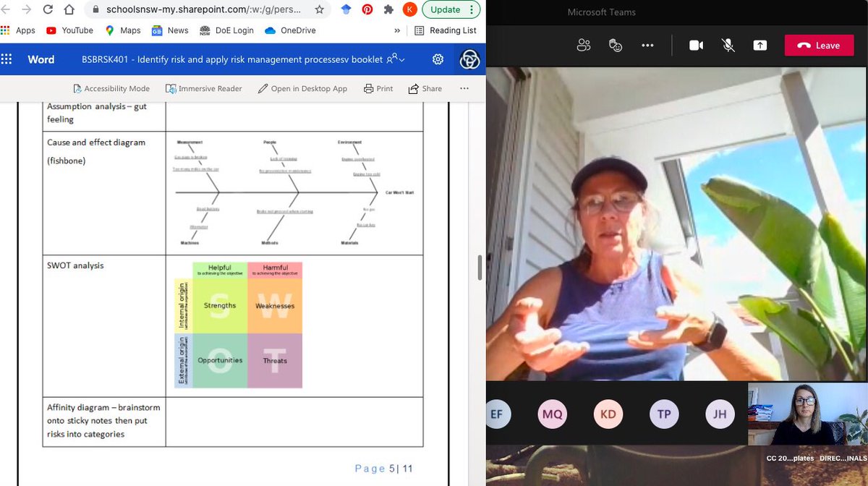Open the Apps bookmarks shortcut
This screenshot has height=486, width=868.
coord(18,30)
